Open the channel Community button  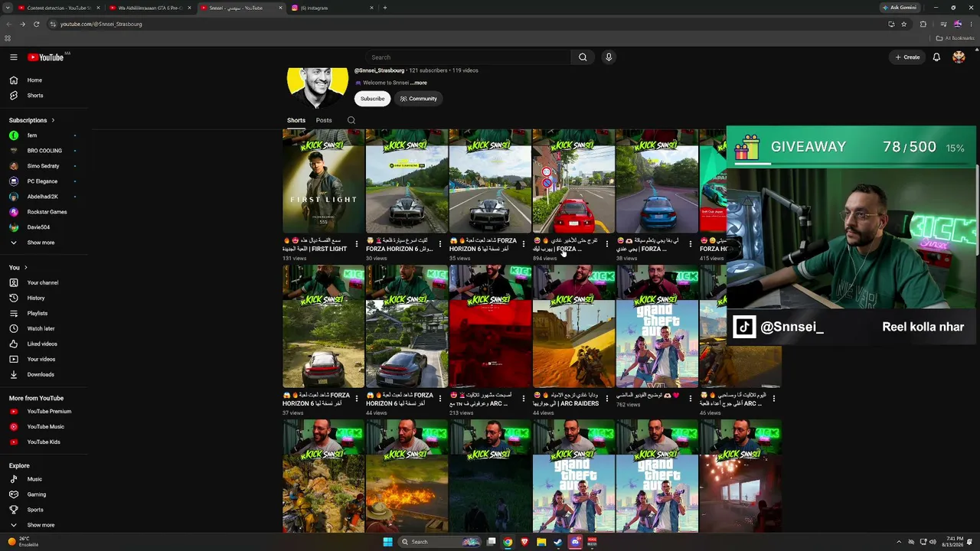[x=418, y=99]
